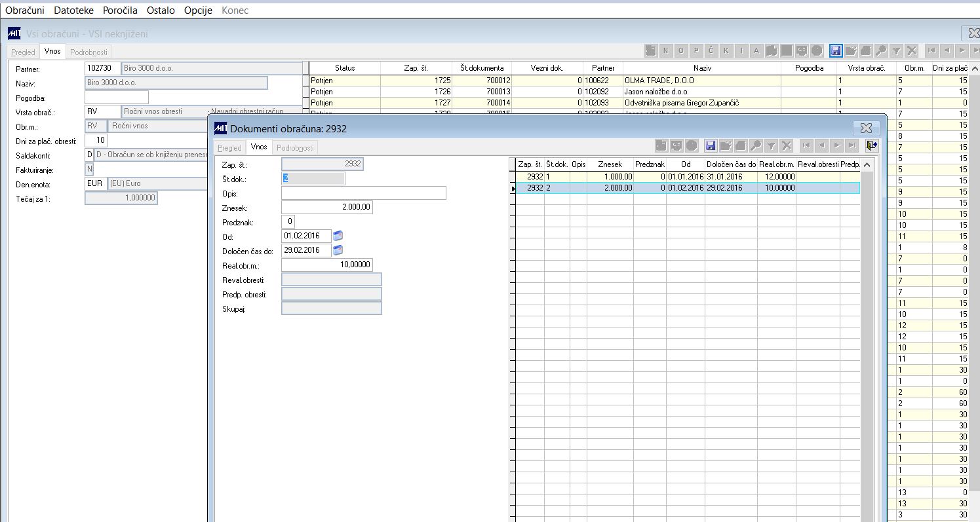The image size is (980, 522).
Task: Go to first record in Dokumenti obračuna
Action: point(806,145)
